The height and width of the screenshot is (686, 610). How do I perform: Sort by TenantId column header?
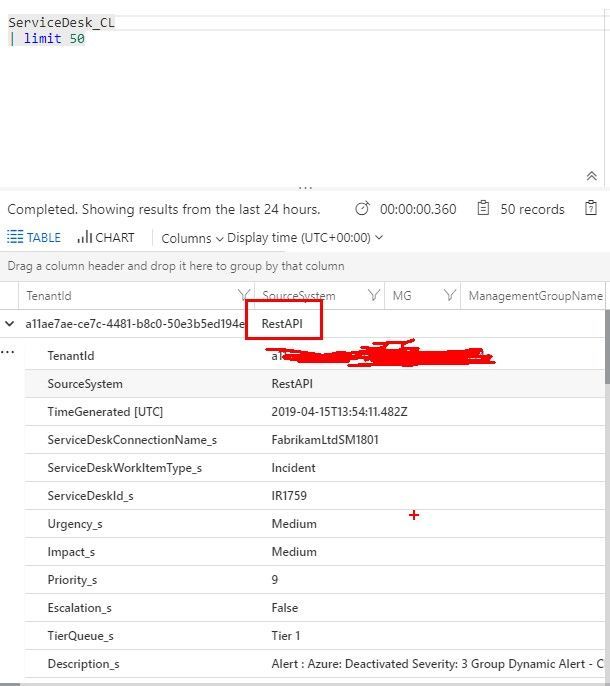coord(49,296)
